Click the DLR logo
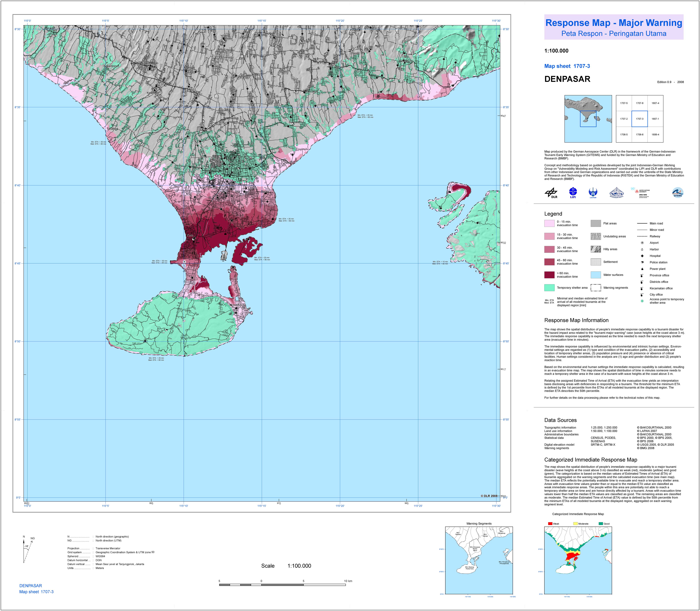The width and height of the screenshot is (700, 611). 551,193
